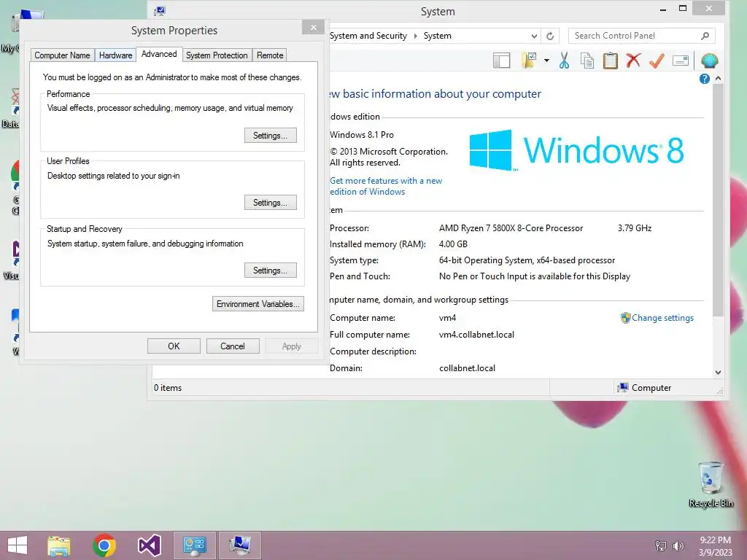
Task: Click System and Security in breadcrumb
Action: click(x=368, y=36)
